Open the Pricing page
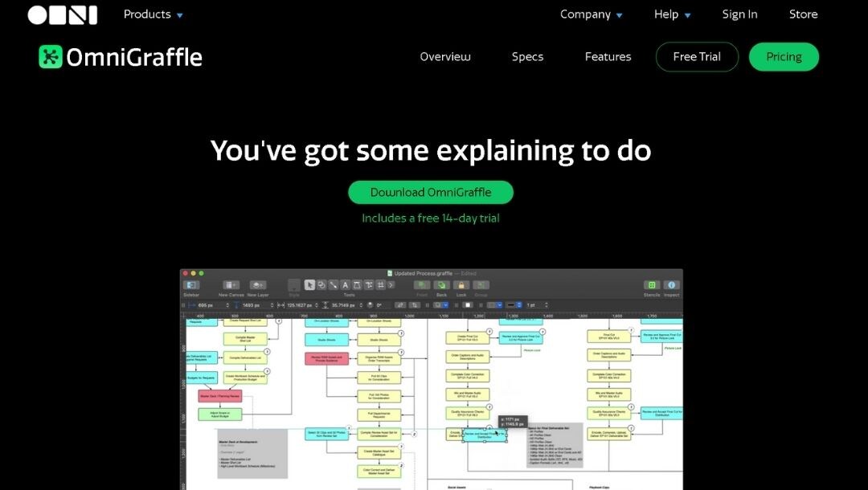868x490 pixels. click(x=784, y=56)
